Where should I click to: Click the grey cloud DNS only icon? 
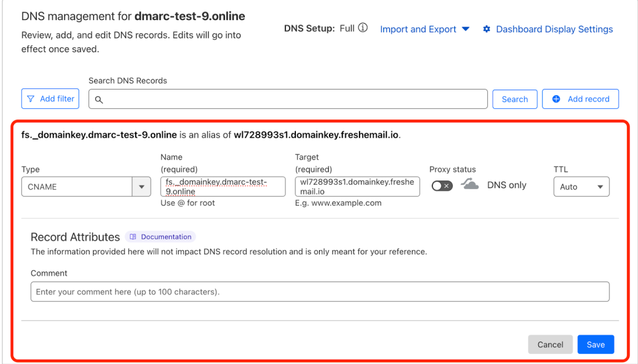(470, 184)
